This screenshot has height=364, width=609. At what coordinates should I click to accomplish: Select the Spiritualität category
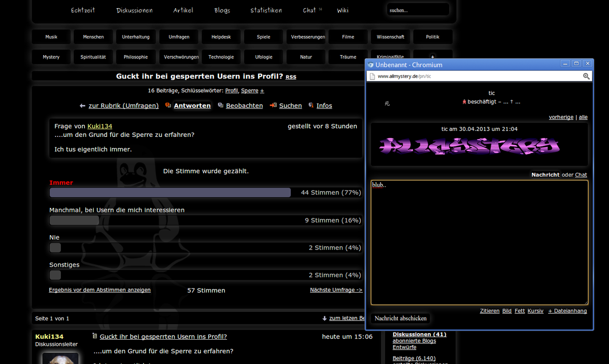pos(93,57)
